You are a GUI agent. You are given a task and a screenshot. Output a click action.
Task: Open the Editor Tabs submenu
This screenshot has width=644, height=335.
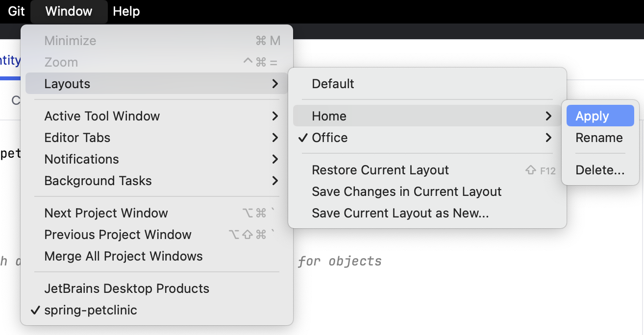click(77, 138)
